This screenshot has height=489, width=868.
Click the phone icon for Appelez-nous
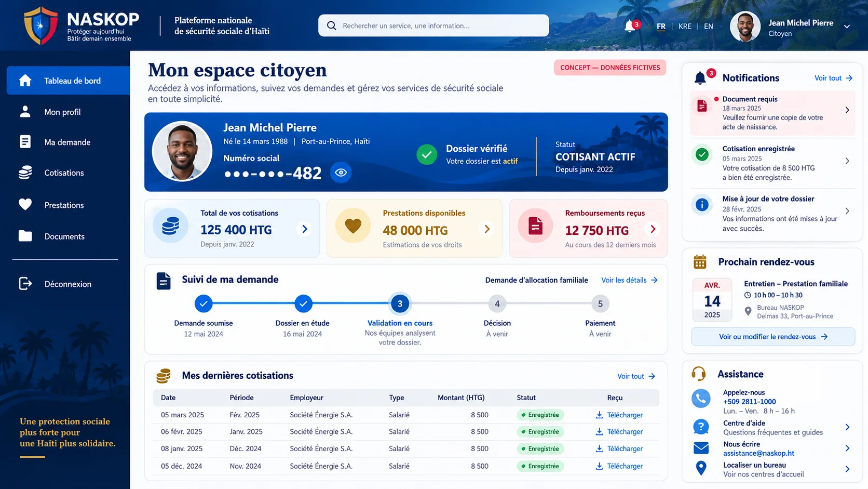[701, 399]
